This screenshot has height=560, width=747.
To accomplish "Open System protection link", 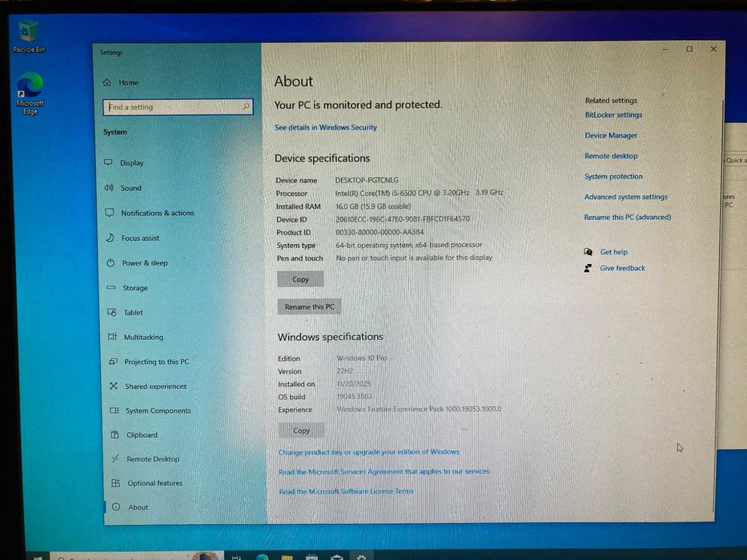I will point(613,176).
